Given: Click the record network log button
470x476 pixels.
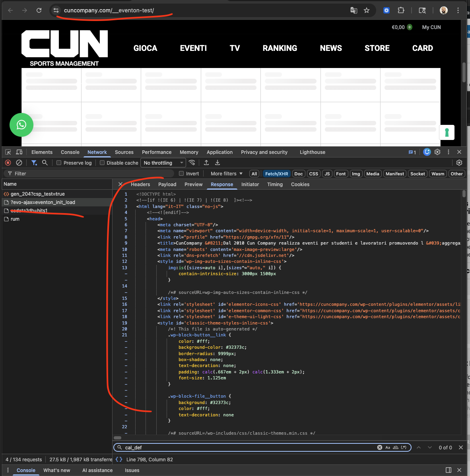Looking at the screenshot, I should 8,163.
